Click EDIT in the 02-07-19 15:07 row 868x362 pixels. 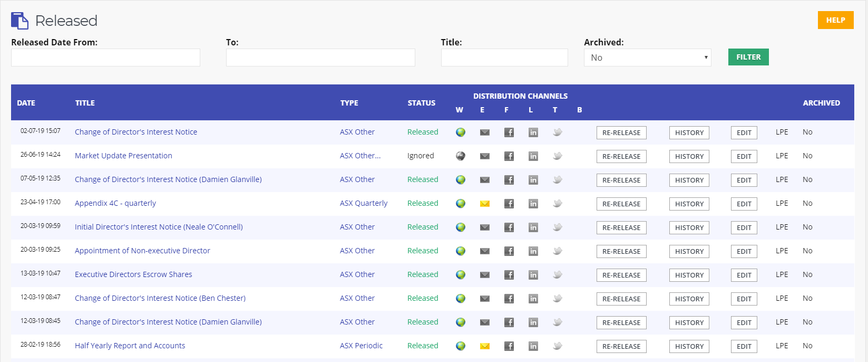click(744, 133)
